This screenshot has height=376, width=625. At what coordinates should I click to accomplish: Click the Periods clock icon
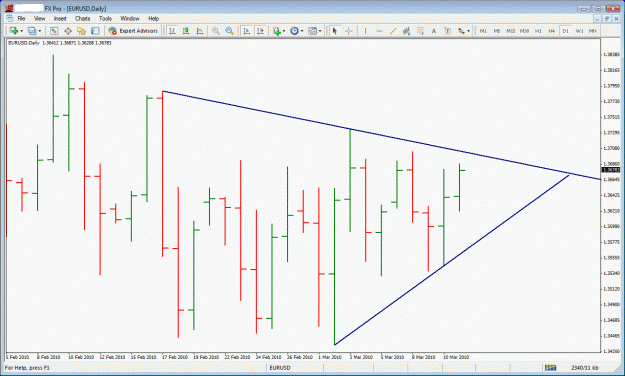pyautogui.click(x=294, y=31)
